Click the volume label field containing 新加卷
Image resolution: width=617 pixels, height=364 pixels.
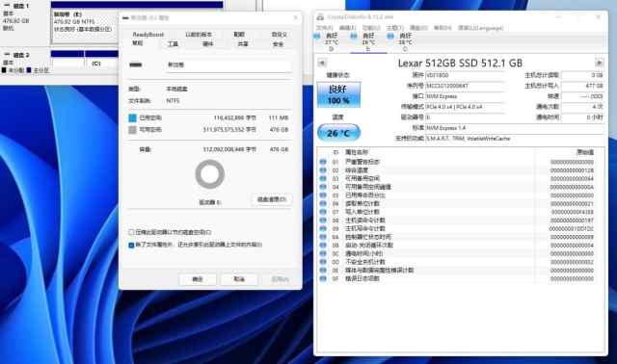pyautogui.click(x=228, y=65)
